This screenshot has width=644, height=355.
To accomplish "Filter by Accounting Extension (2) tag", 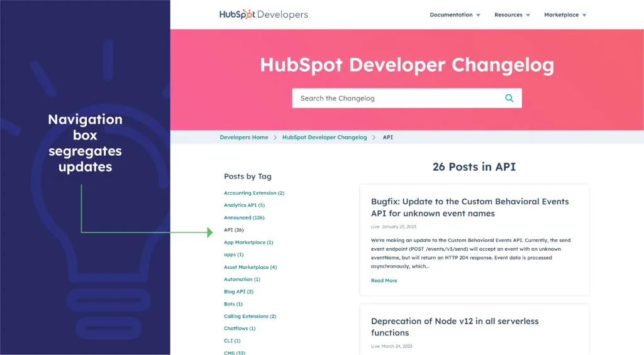I will pyautogui.click(x=254, y=193).
